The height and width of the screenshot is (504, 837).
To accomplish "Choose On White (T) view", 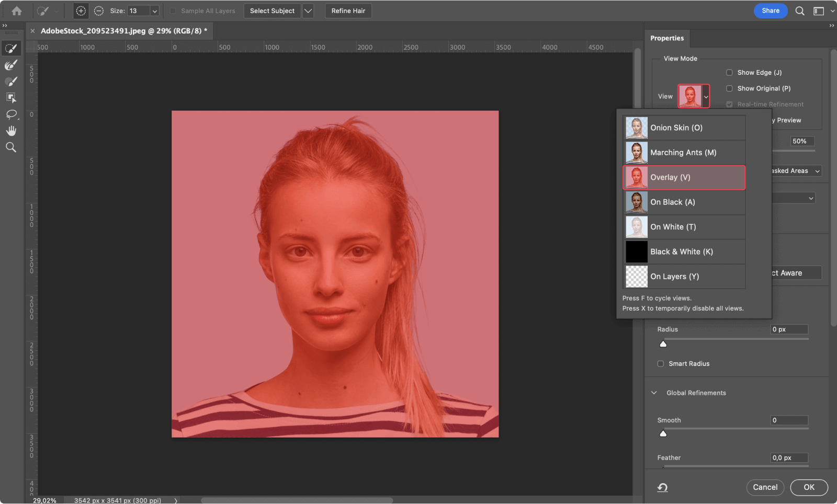I will pyautogui.click(x=684, y=227).
